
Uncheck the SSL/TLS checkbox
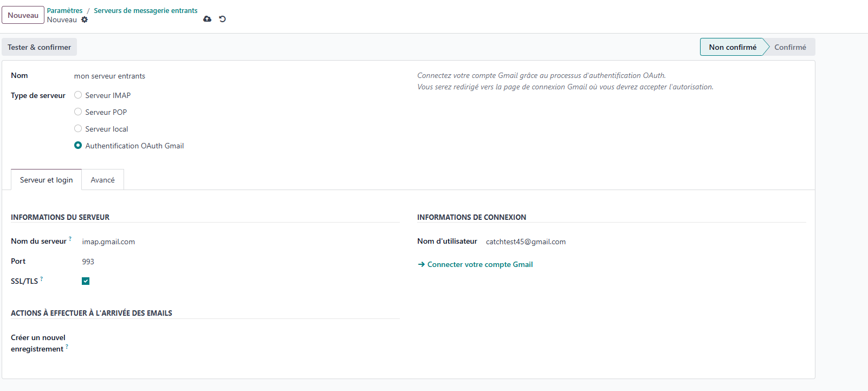click(x=86, y=281)
